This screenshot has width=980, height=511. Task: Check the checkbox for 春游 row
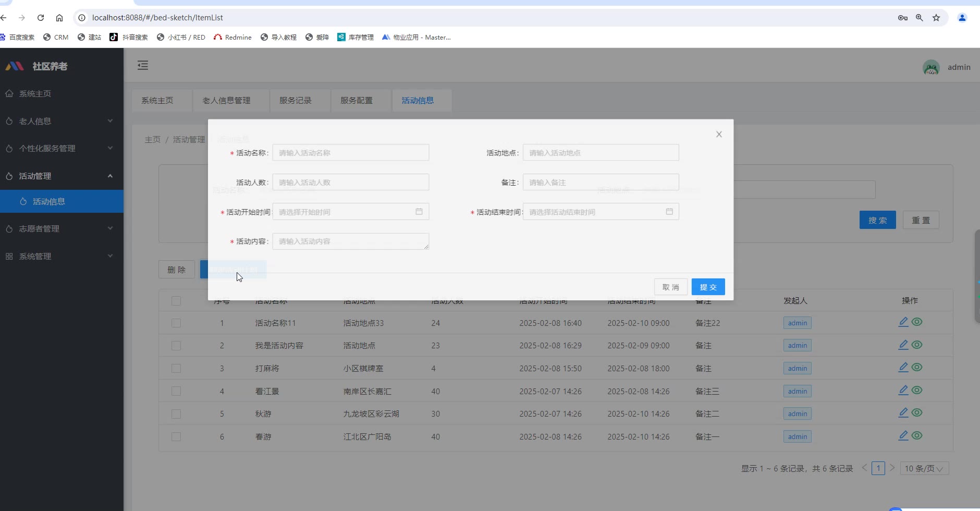[176, 437]
